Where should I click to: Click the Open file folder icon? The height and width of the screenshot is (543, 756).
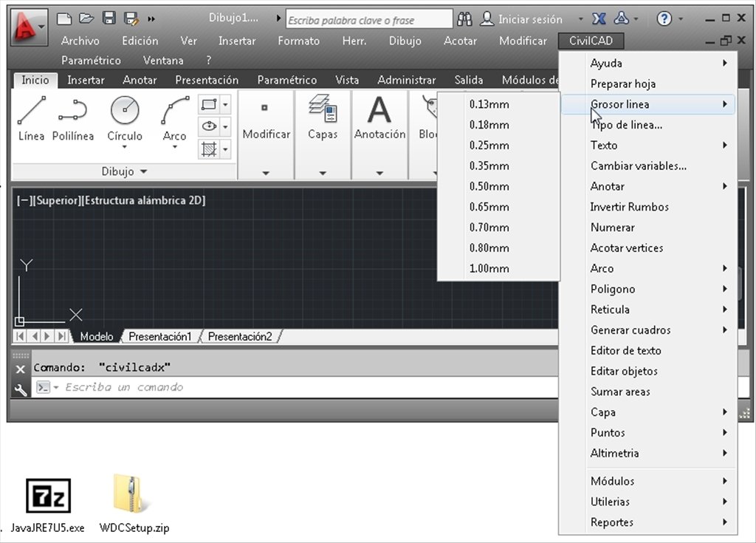86,18
